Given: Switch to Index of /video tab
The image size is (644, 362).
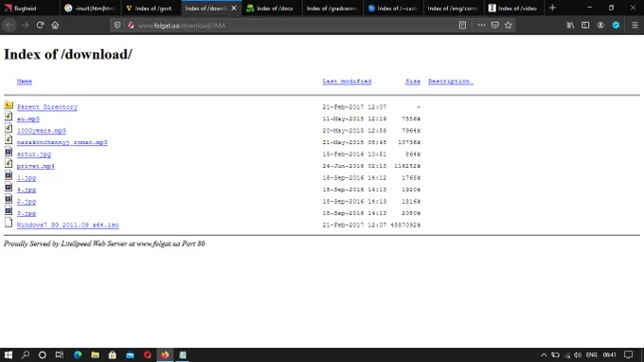Looking at the screenshot, I should (514, 8).
